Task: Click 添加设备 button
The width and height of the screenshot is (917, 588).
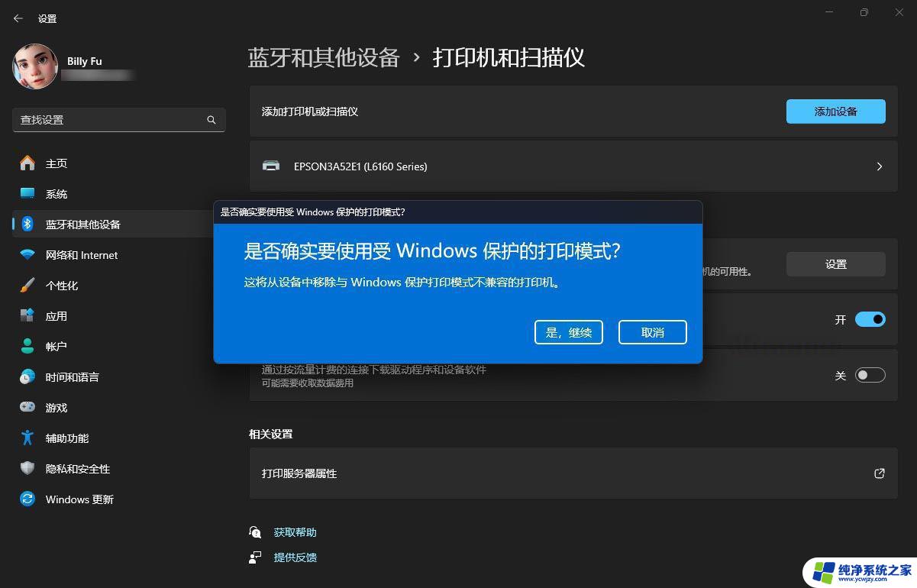Action: [x=835, y=111]
